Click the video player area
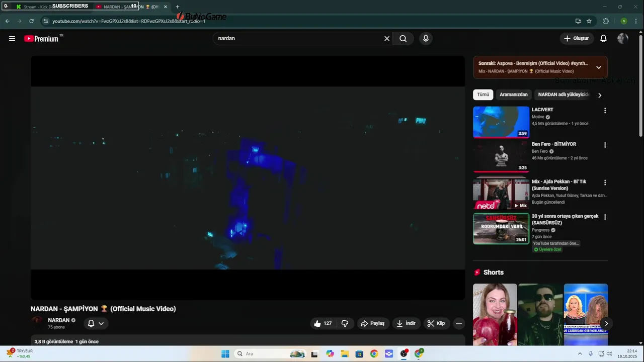Viewport: 644px width, 362px height. pos(248,178)
